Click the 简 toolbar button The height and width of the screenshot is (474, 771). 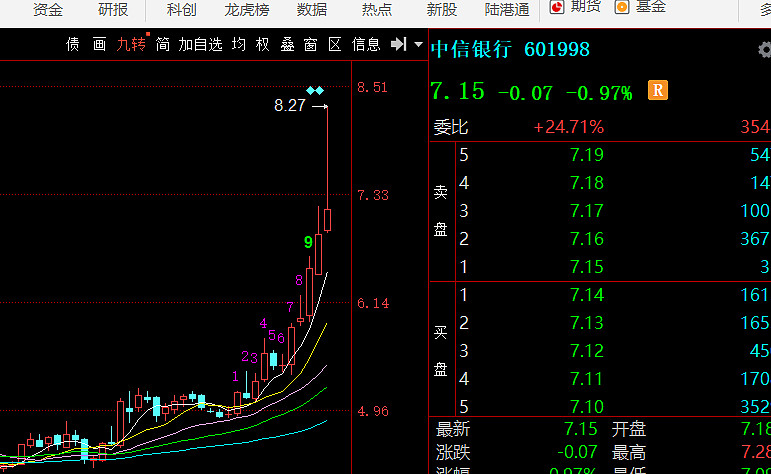[163, 44]
